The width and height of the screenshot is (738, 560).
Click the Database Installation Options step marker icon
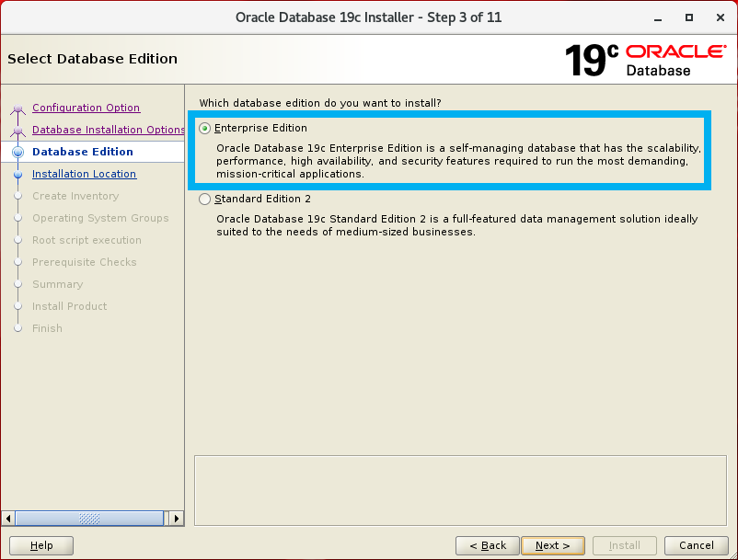tap(17, 131)
